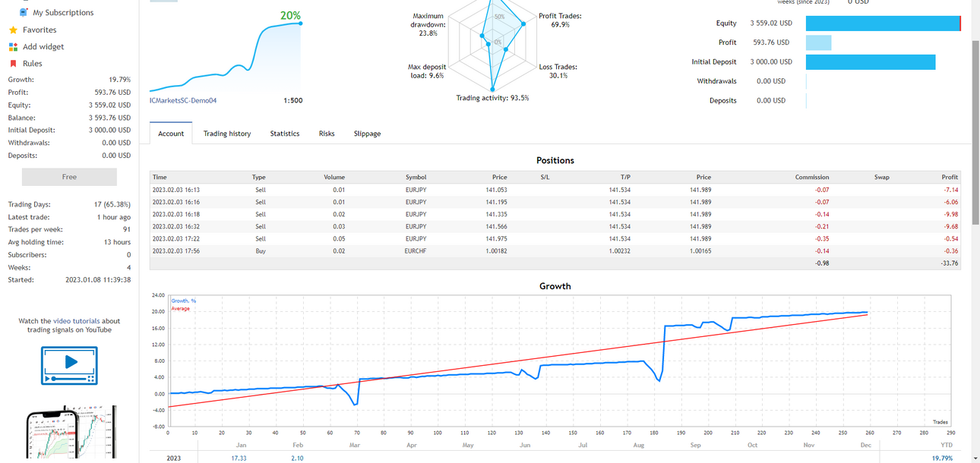Select the position opened 2023.02.03 16:16
Viewport: 980px width, 463px height.
[x=555, y=202]
